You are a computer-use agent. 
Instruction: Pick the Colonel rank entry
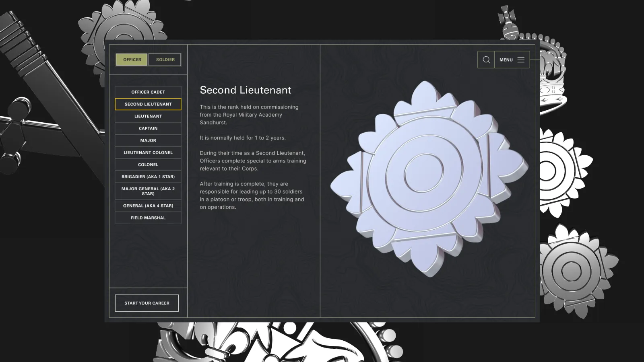[148, 165]
